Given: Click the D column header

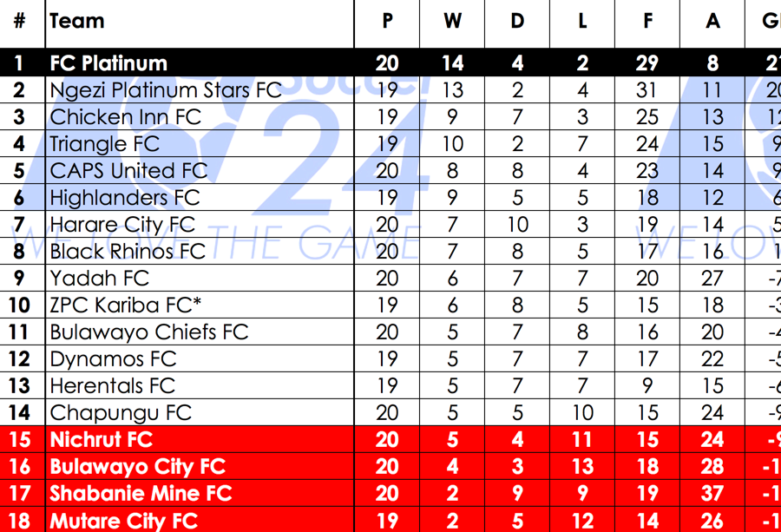Looking at the screenshot, I should pyautogui.click(x=517, y=21).
